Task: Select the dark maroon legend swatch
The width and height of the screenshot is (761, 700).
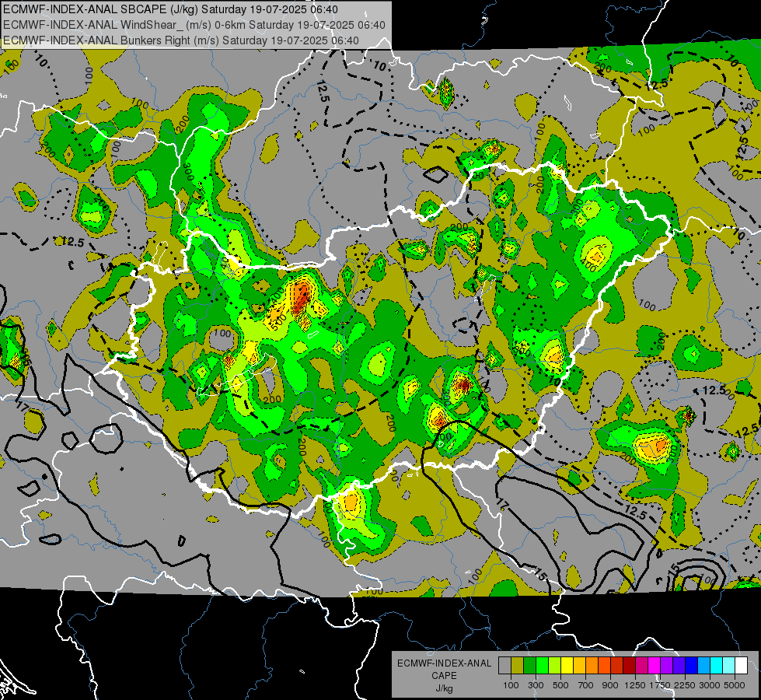Action: [630, 665]
